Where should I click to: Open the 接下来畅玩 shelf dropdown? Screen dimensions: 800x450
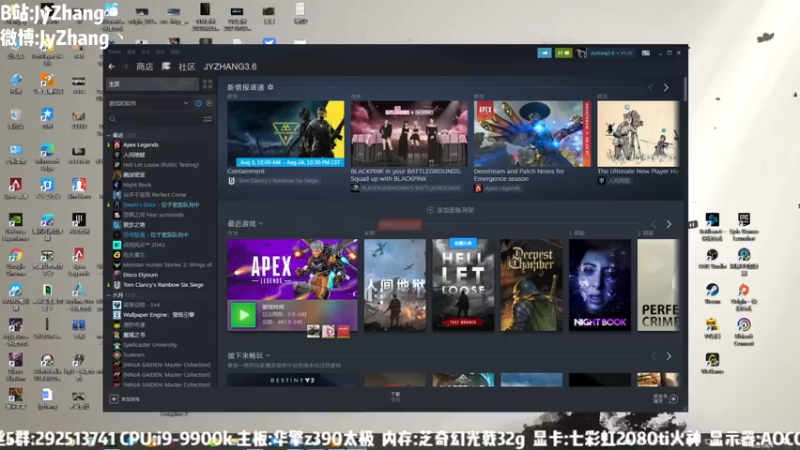tap(249, 356)
